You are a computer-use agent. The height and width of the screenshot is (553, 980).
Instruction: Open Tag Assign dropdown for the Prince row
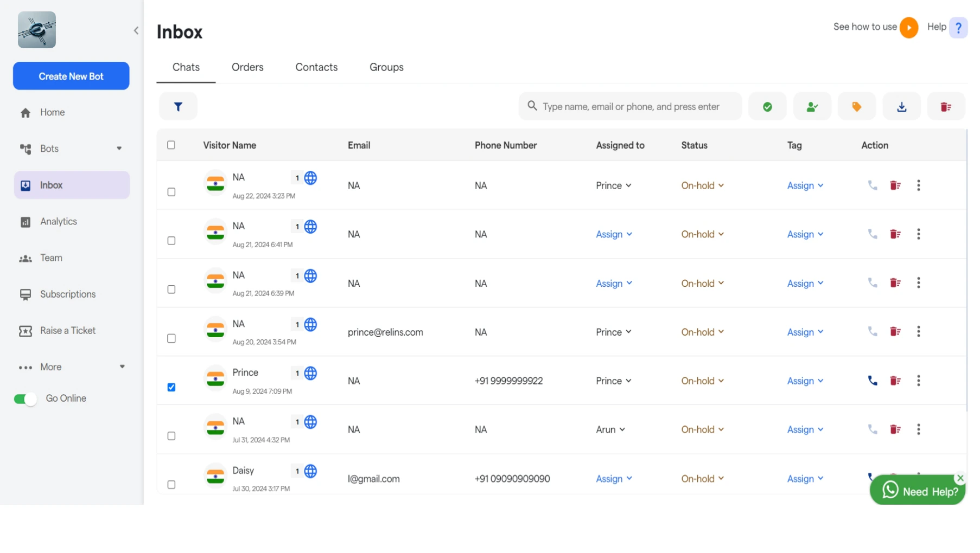[805, 381]
